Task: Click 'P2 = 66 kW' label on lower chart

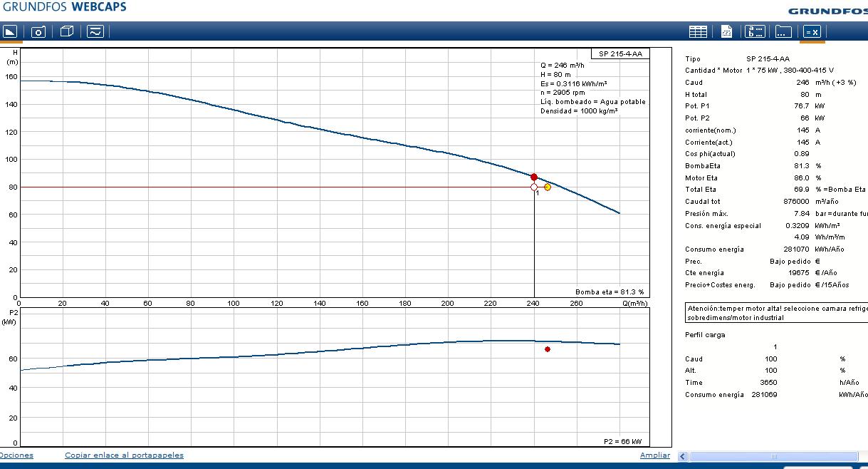Action: (622, 441)
